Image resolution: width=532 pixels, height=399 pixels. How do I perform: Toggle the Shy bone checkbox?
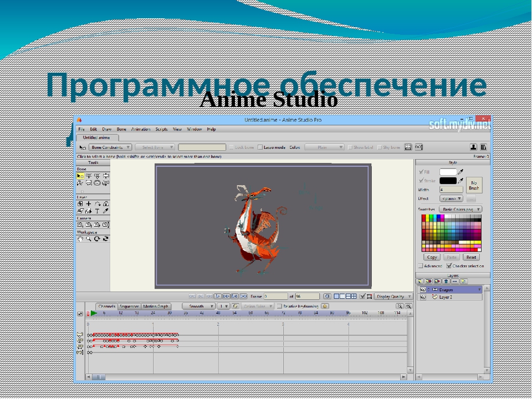pos(379,147)
